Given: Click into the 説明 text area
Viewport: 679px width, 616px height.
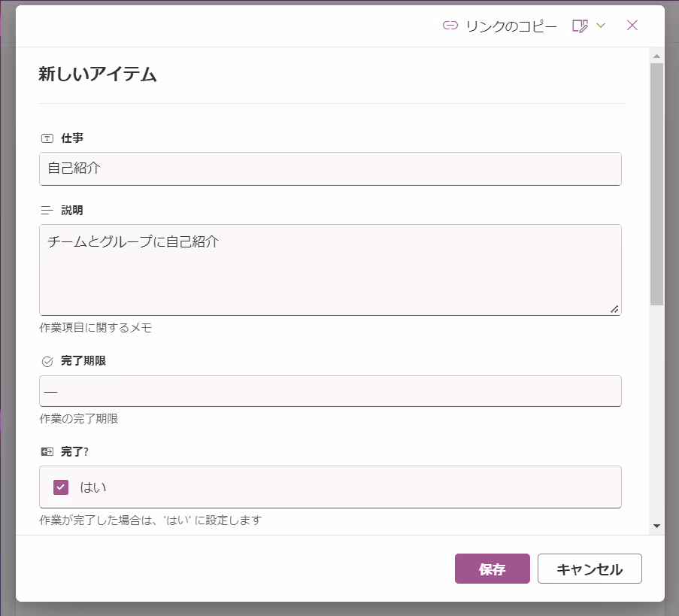Looking at the screenshot, I should tap(330, 270).
